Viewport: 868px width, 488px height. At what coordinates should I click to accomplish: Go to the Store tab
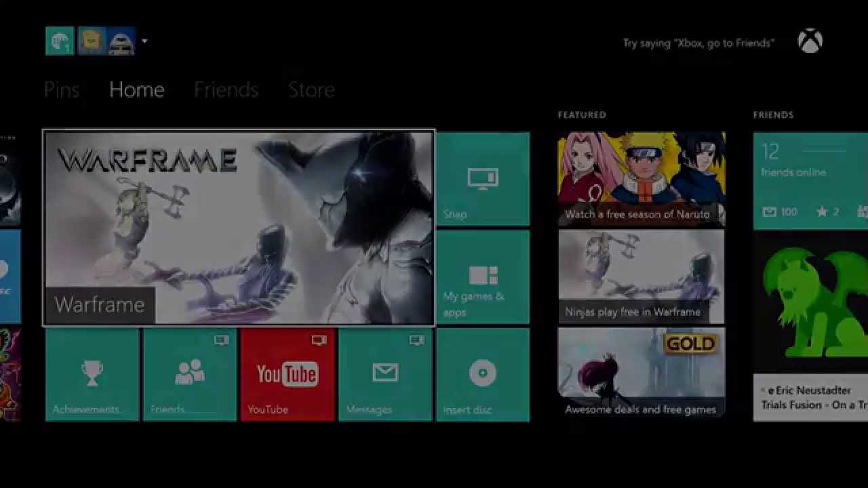pos(311,90)
